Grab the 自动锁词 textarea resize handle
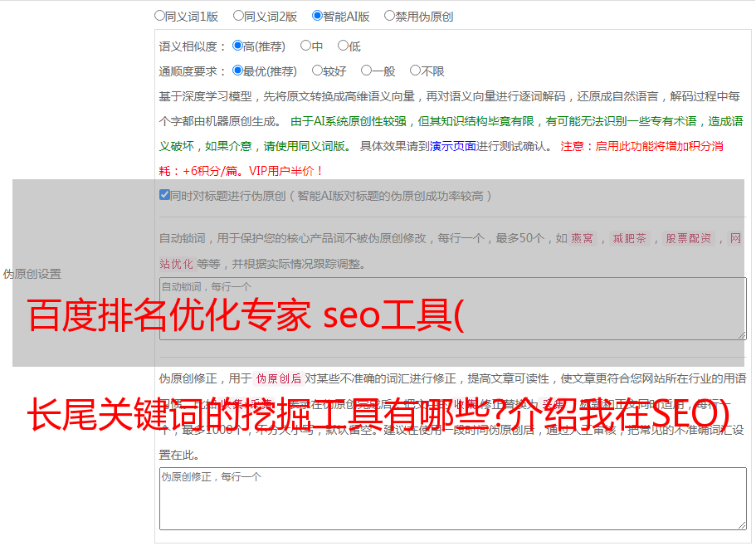The image size is (756, 546). pyautogui.click(x=742, y=335)
